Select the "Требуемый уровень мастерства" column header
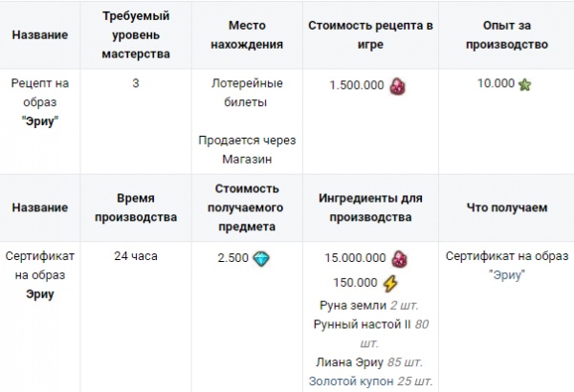Screen dimensions: 574x392 (136, 35)
